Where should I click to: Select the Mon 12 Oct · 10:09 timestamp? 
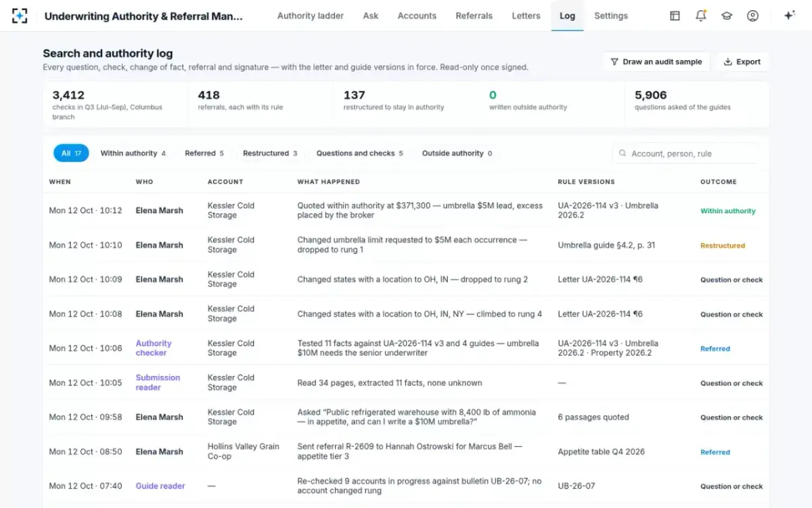[x=85, y=279]
